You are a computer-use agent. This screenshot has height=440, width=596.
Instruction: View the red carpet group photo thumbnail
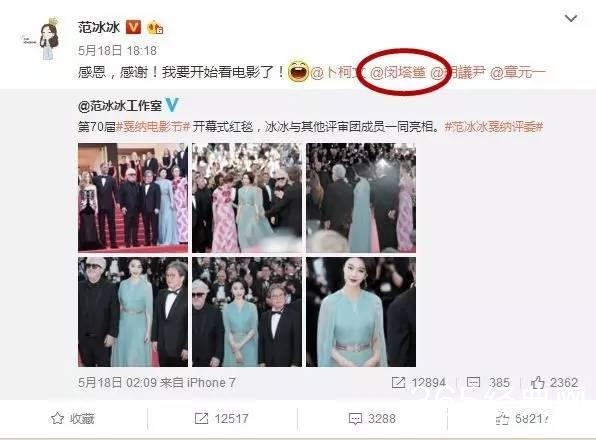133,198
